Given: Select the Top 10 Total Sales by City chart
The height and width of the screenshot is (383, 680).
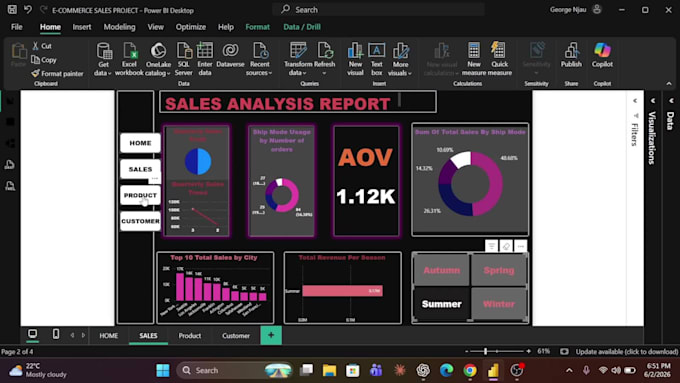Looking at the screenshot, I should click(215, 288).
